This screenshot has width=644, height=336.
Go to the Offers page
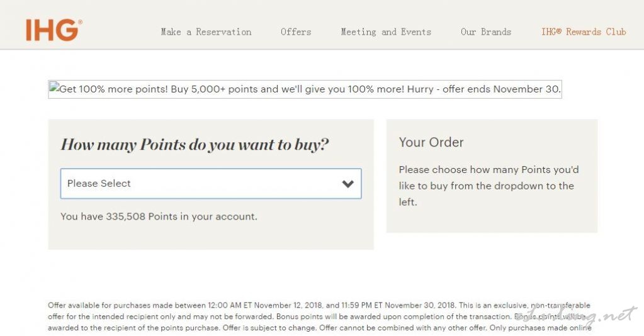(x=296, y=32)
